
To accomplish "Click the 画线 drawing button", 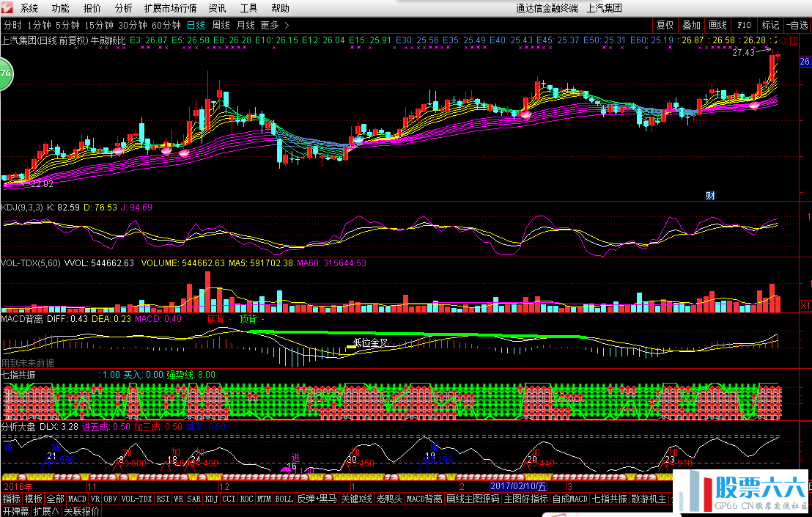I will [x=717, y=25].
